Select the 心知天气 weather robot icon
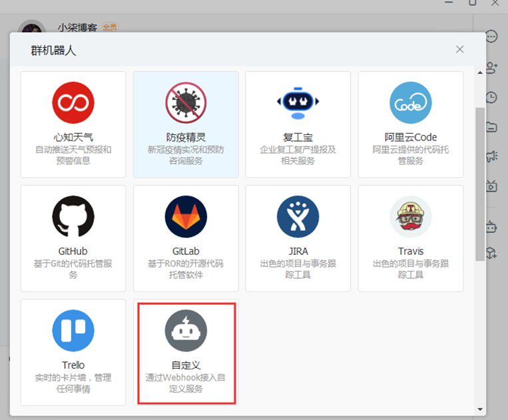The width and height of the screenshot is (508, 420). [73, 103]
